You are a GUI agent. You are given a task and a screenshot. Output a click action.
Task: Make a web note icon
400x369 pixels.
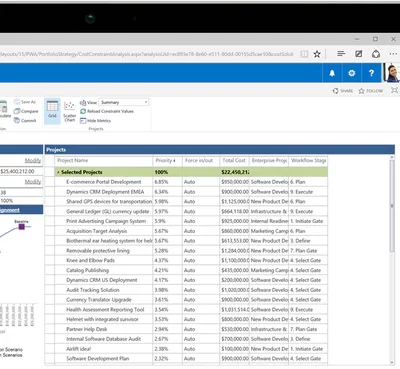pos(358,54)
